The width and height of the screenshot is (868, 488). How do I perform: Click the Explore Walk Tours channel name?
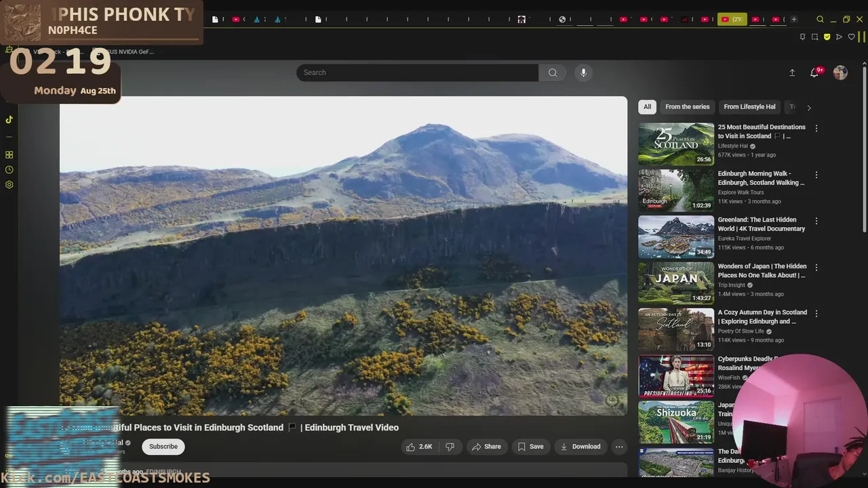(x=741, y=192)
